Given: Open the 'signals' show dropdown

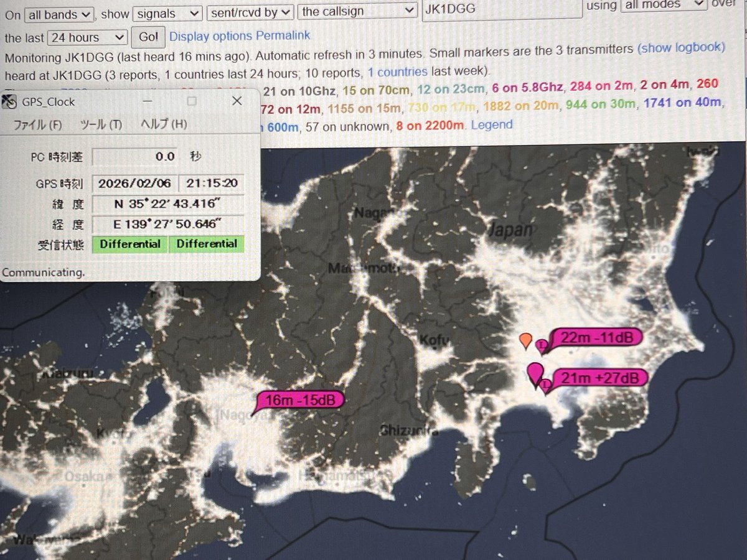Looking at the screenshot, I should pyautogui.click(x=169, y=12).
